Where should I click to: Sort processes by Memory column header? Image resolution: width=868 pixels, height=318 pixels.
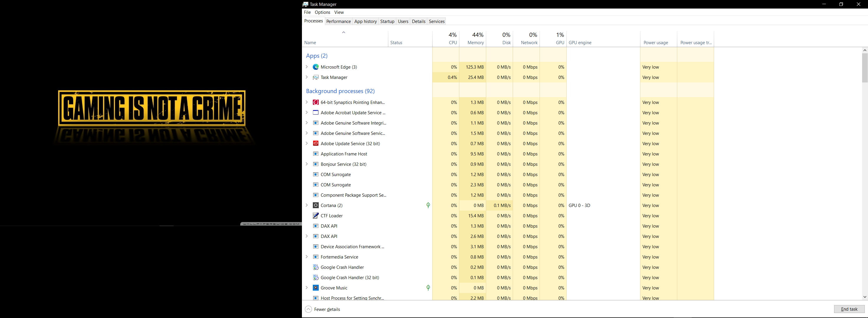click(475, 39)
